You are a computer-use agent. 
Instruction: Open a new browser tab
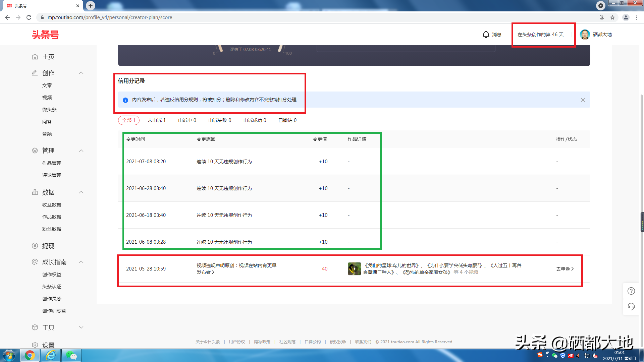click(x=91, y=6)
